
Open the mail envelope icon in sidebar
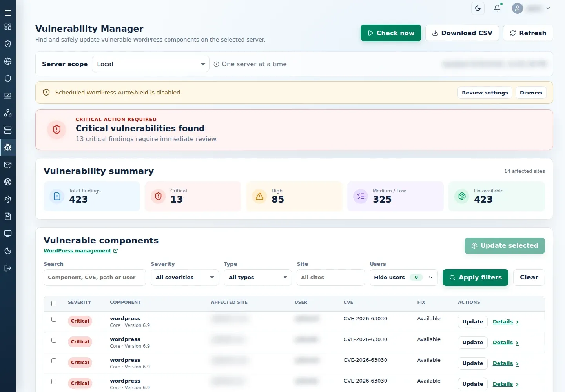8,165
